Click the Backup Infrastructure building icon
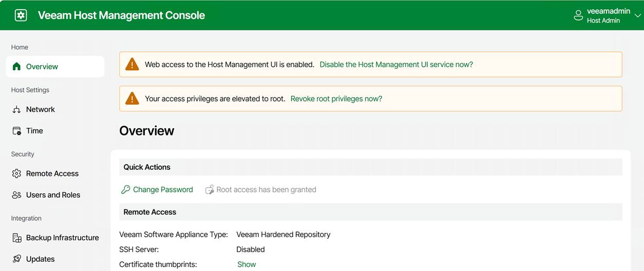Viewport: 644px width, 271px height. [x=16, y=238]
